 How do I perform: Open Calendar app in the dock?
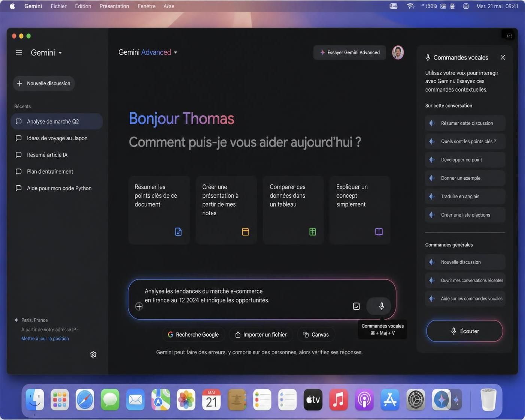211,400
